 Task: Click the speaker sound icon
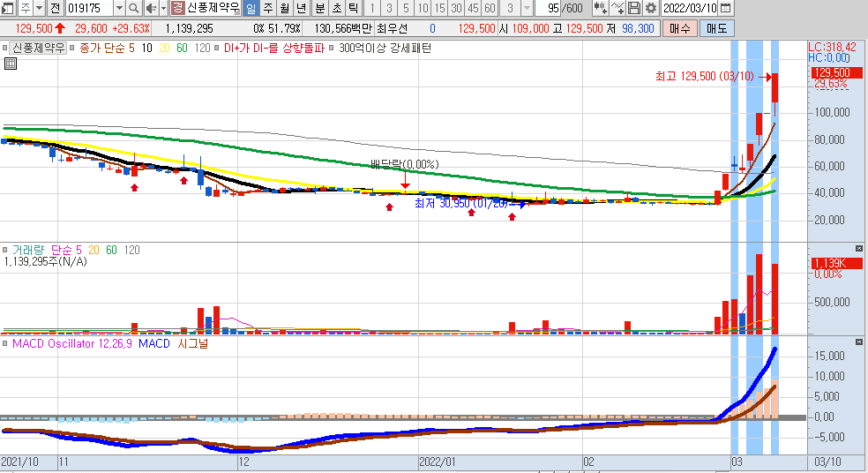click(151, 8)
